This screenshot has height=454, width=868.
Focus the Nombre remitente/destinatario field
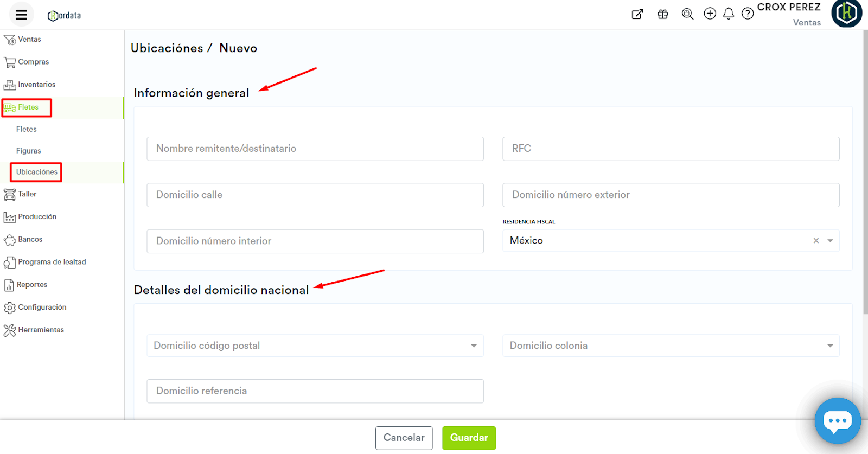(x=315, y=149)
